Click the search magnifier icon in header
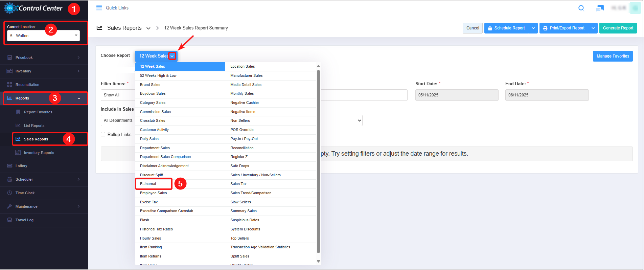 click(x=581, y=8)
